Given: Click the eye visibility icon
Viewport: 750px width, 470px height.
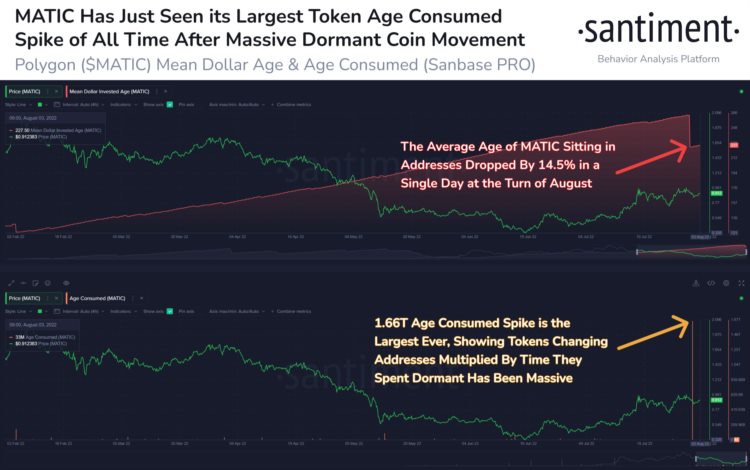Looking at the screenshot, I should tap(66, 283).
